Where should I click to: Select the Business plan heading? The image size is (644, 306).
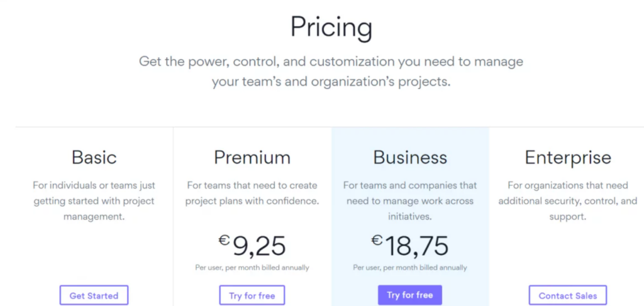click(x=410, y=157)
